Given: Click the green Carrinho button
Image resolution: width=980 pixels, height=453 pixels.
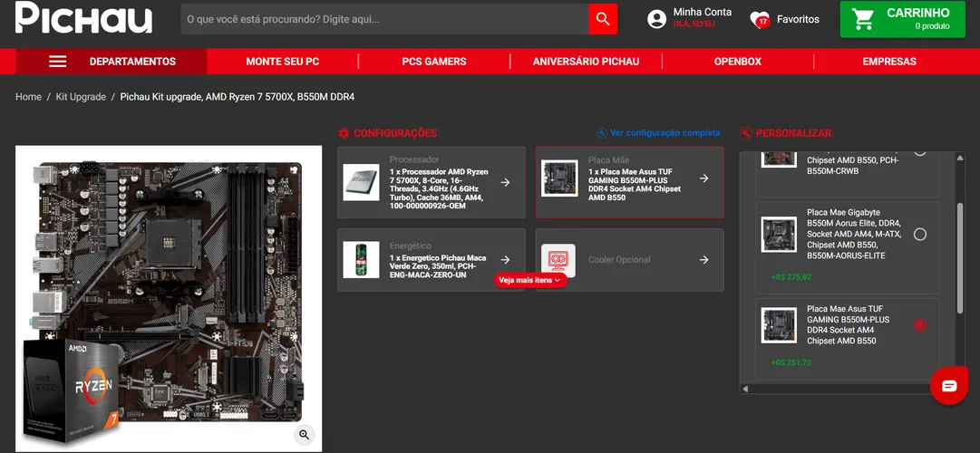Looking at the screenshot, I should tap(903, 19).
